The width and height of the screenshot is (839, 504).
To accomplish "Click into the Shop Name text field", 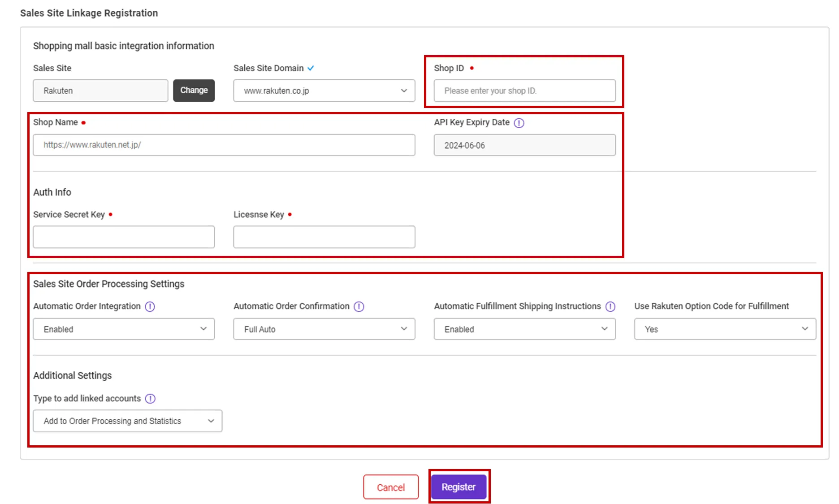I will pyautogui.click(x=224, y=145).
